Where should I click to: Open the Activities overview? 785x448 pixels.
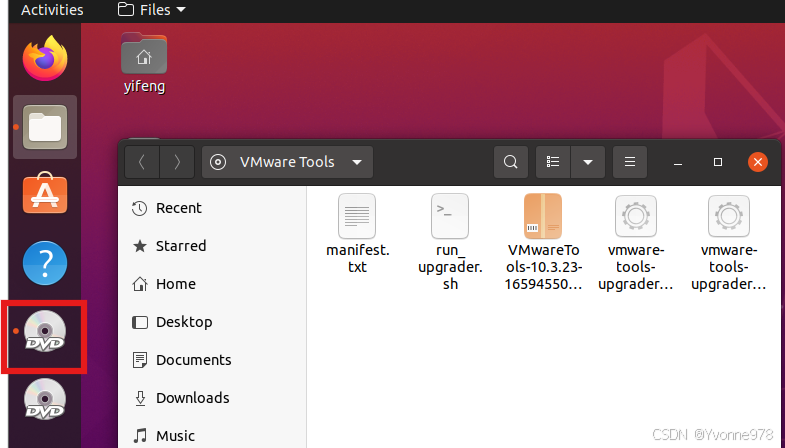(x=52, y=10)
